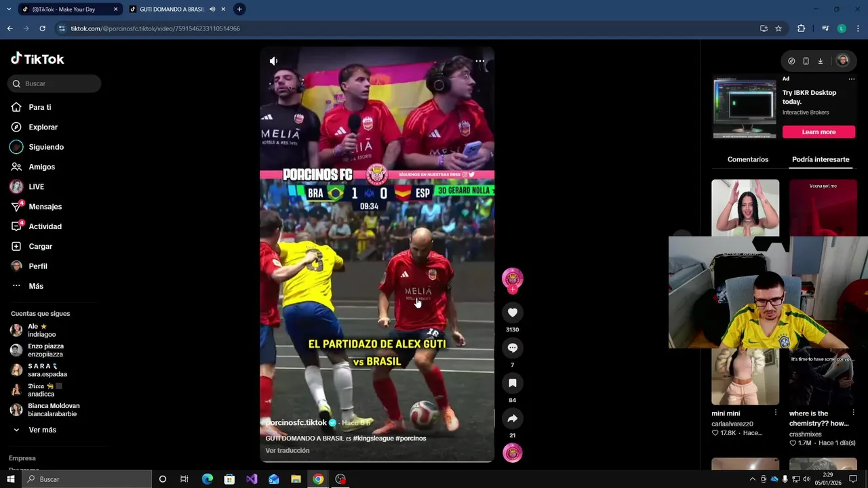This screenshot has height=488, width=868.
Task: Open comments via the speech bubble icon
Action: [x=513, y=348]
